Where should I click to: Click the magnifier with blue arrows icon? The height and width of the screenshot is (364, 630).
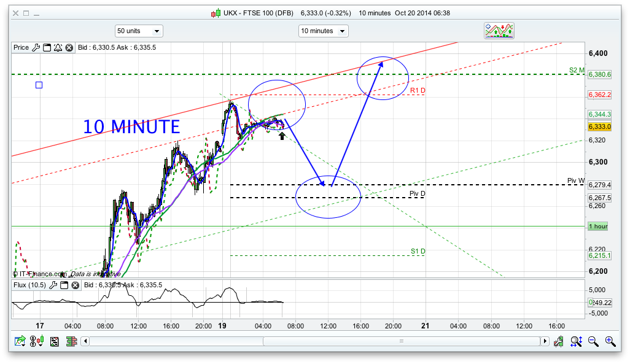(576, 341)
